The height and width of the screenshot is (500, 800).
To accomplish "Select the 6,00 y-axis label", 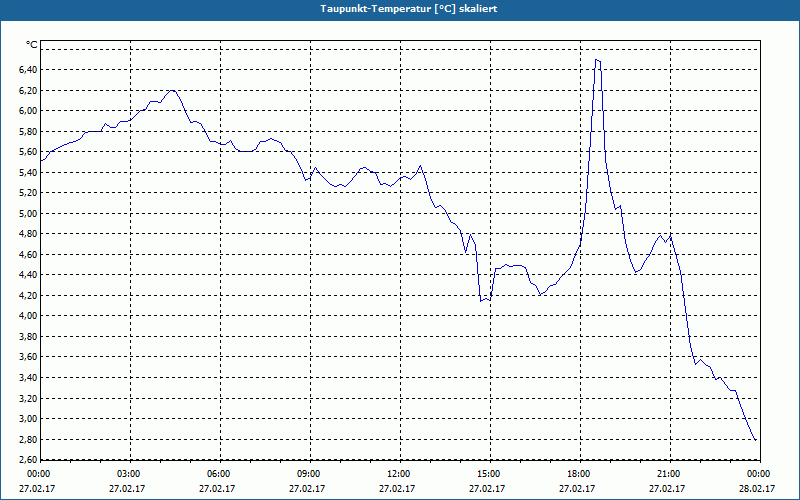I will (28, 111).
